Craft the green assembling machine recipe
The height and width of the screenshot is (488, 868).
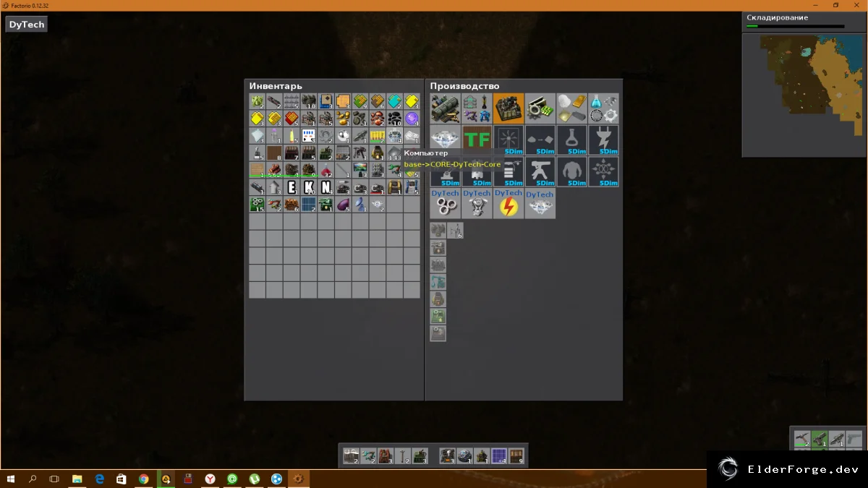[x=438, y=316]
